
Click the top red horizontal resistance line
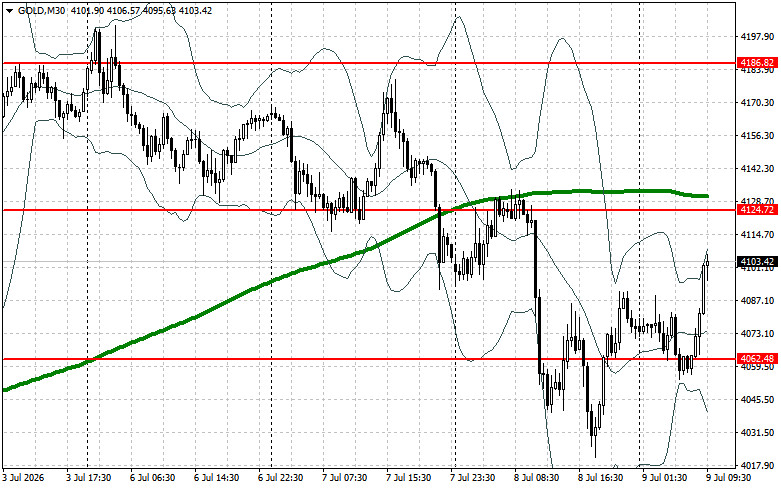click(x=369, y=63)
